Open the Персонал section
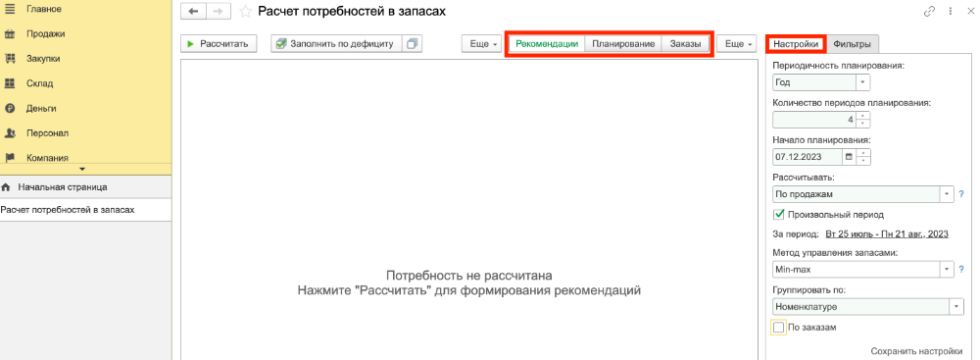 click(x=47, y=133)
